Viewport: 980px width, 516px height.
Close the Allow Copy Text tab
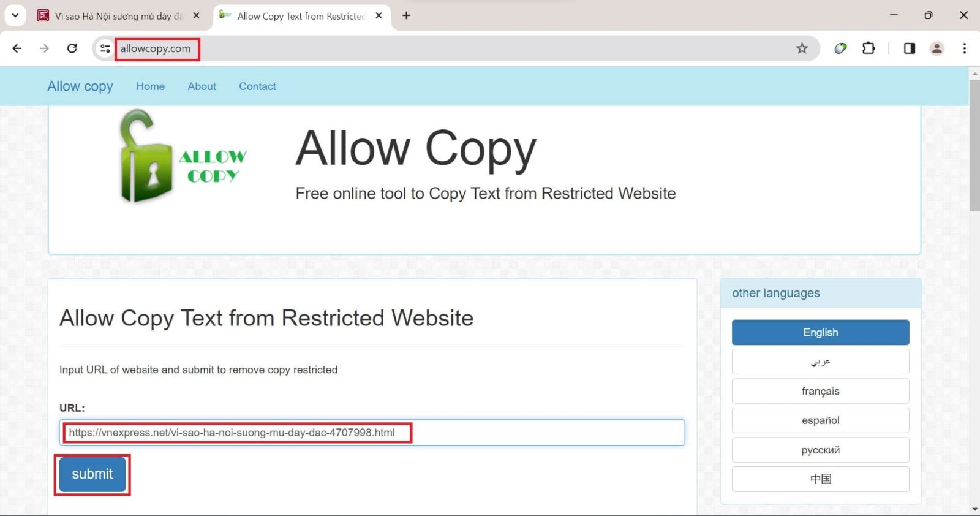click(379, 16)
